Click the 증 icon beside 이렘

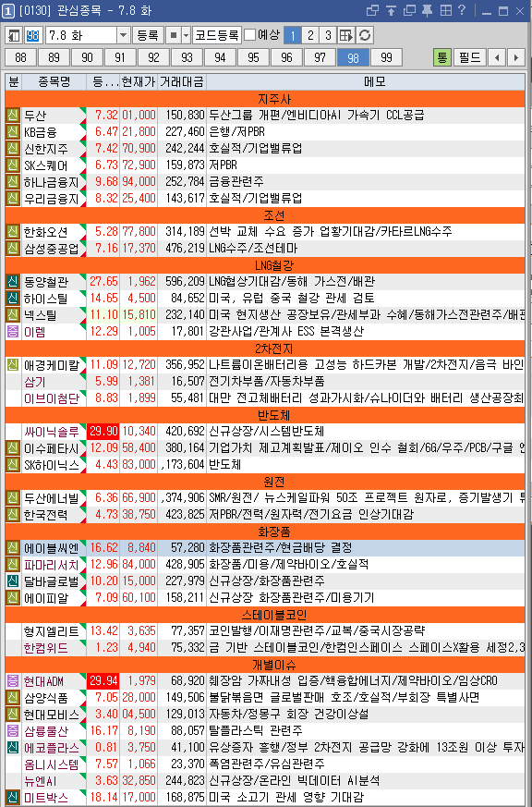click(13, 332)
